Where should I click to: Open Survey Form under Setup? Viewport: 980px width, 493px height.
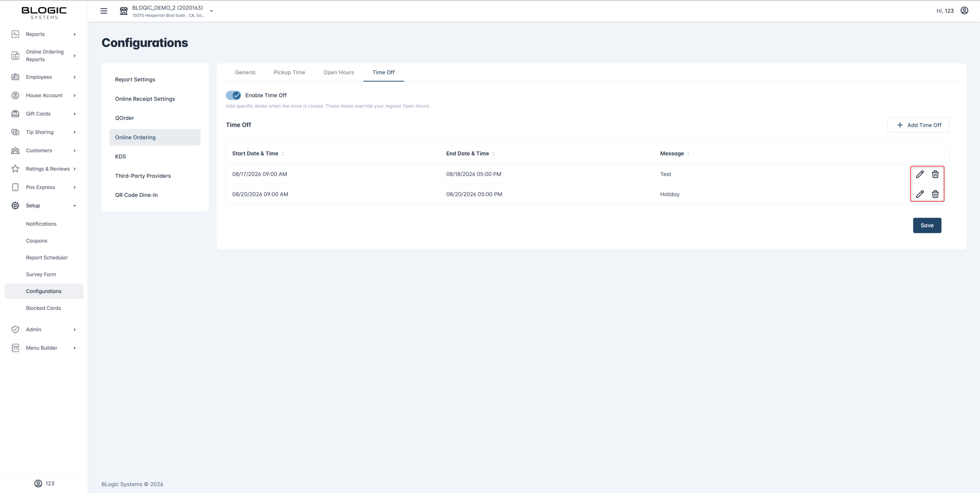(44, 274)
